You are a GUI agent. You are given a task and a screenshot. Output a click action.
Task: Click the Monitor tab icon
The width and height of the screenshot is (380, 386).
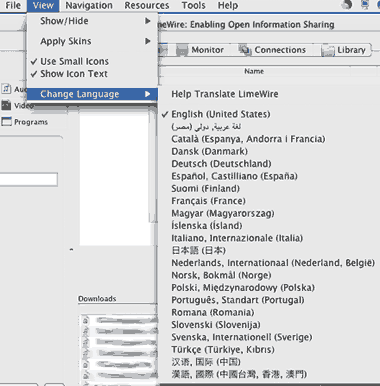click(182, 50)
